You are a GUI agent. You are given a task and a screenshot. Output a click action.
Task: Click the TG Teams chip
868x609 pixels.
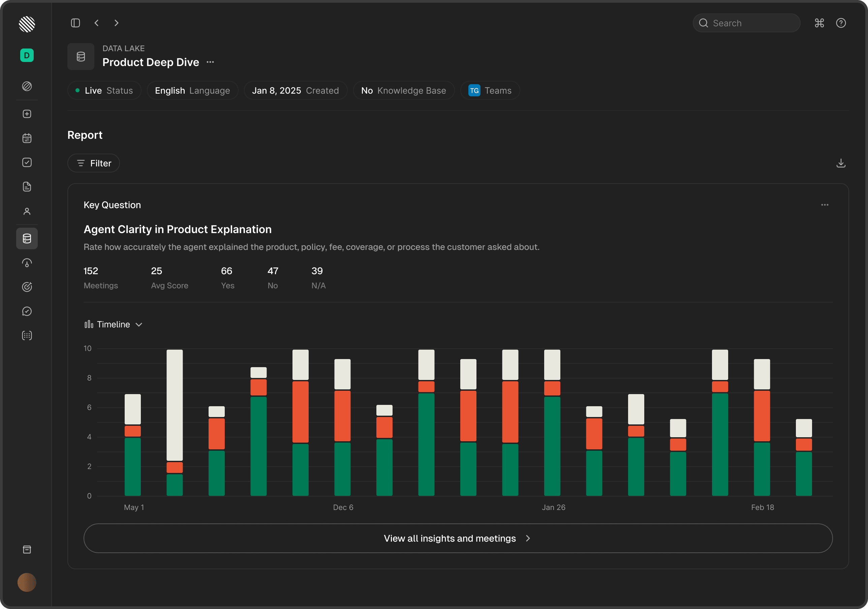point(490,91)
